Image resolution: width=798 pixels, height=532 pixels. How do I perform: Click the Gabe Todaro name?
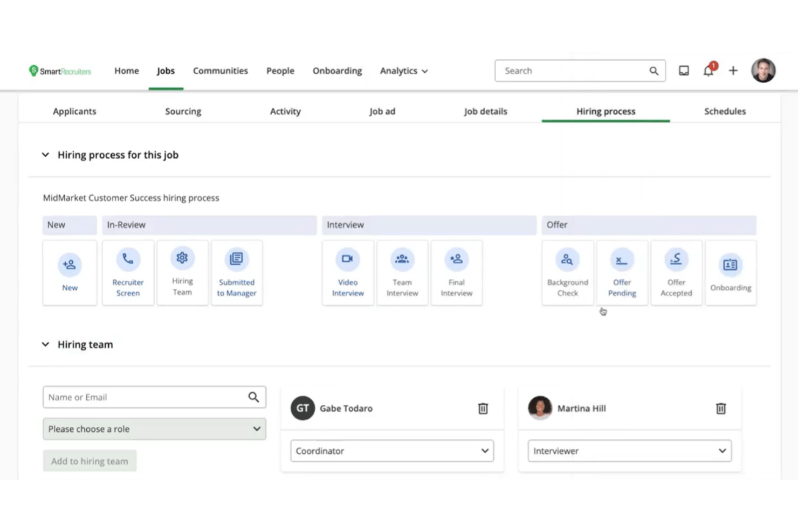[346, 409]
